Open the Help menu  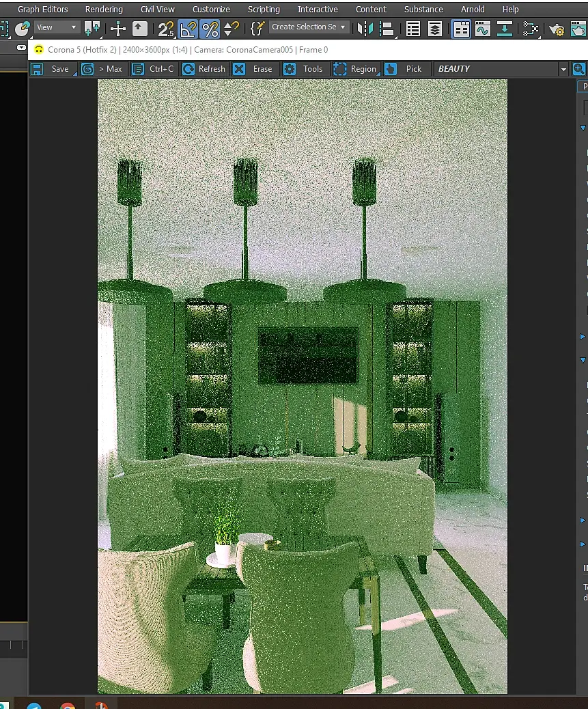(x=510, y=9)
